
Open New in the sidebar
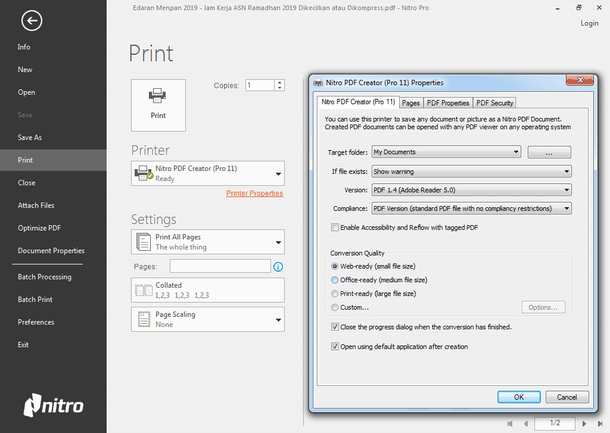[25, 70]
